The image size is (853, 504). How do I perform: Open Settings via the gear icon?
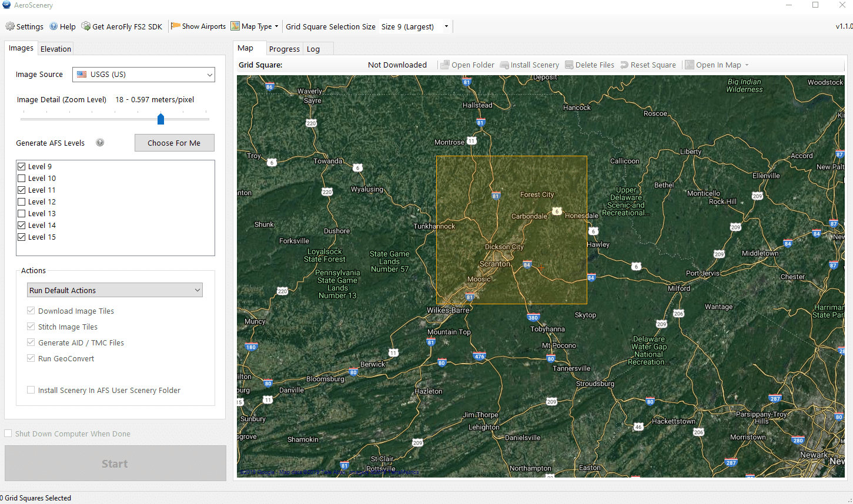coord(10,26)
